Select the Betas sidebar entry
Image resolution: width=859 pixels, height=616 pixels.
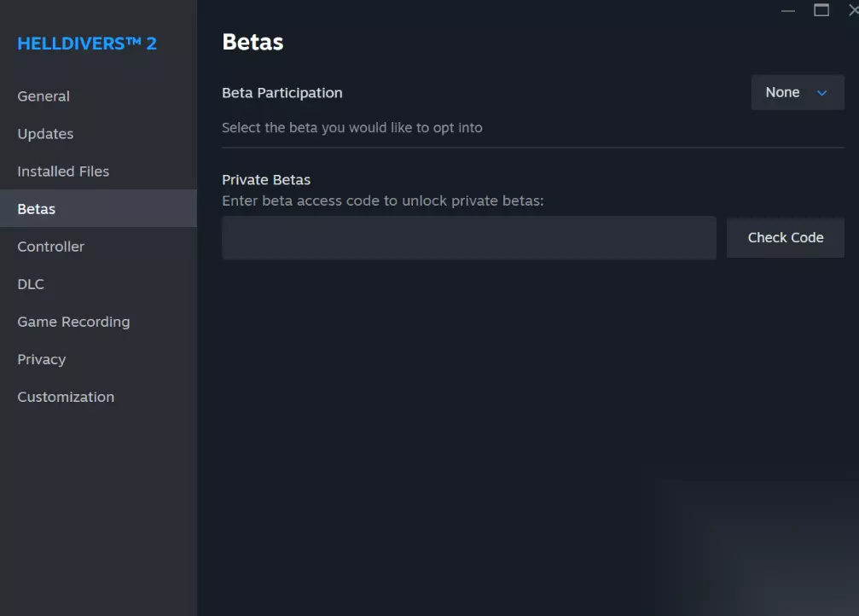click(x=98, y=209)
